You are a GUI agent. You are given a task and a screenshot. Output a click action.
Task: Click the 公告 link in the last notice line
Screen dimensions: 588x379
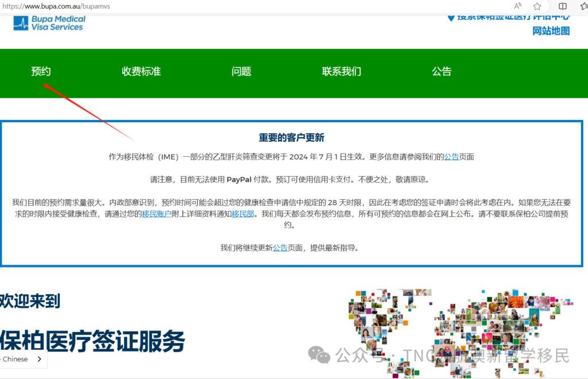coord(280,248)
